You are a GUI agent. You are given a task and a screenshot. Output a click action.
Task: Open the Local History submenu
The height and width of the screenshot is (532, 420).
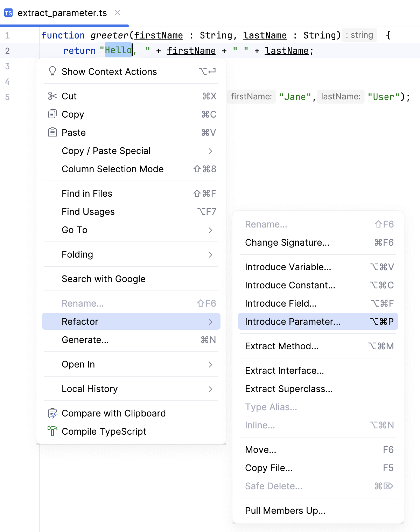210,389
